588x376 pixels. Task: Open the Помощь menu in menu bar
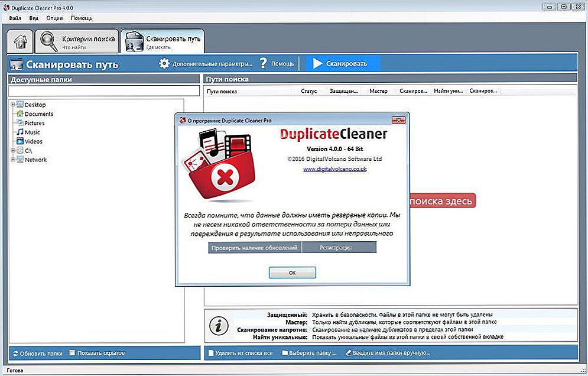[82, 18]
